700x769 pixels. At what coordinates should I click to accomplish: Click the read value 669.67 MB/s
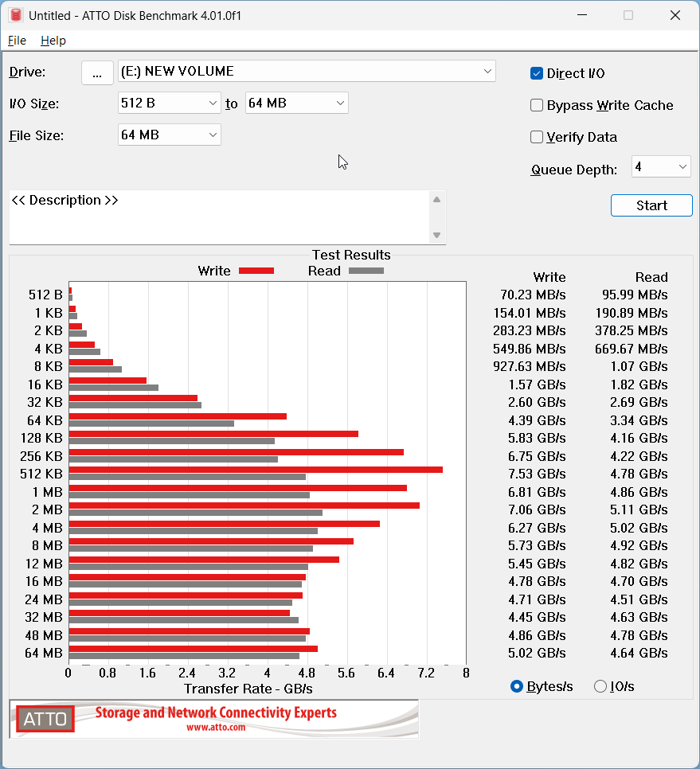pyautogui.click(x=632, y=349)
